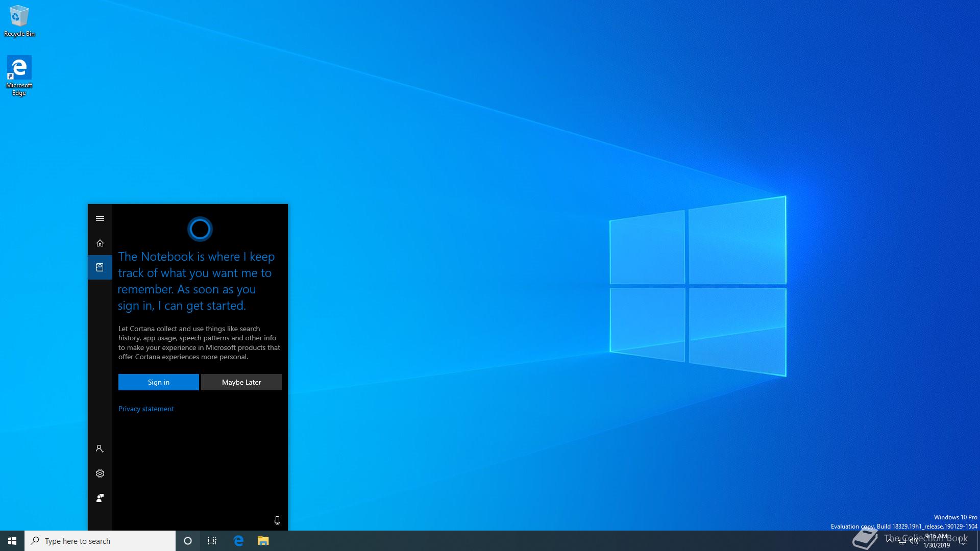Choose Maybe Later

pyautogui.click(x=241, y=382)
